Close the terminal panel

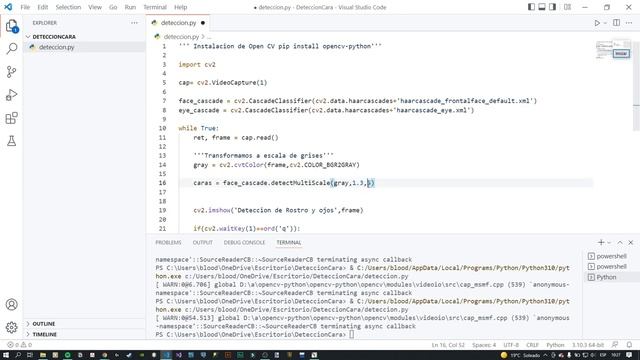(631, 242)
